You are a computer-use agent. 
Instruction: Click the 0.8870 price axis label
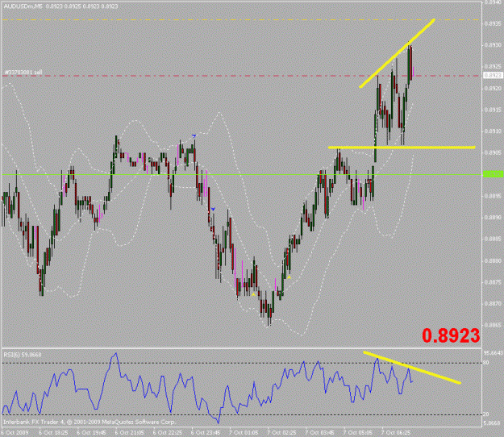(x=493, y=303)
